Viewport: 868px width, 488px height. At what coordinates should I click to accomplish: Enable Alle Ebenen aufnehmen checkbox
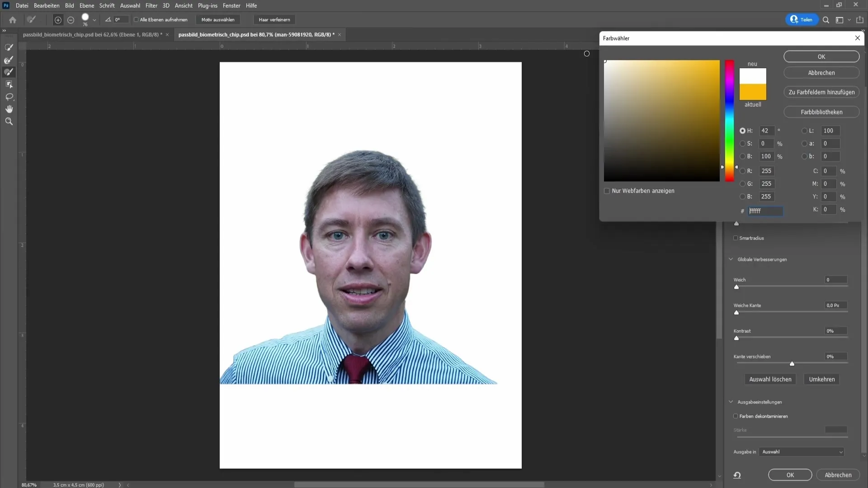pyautogui.click(x=136, y=19)
